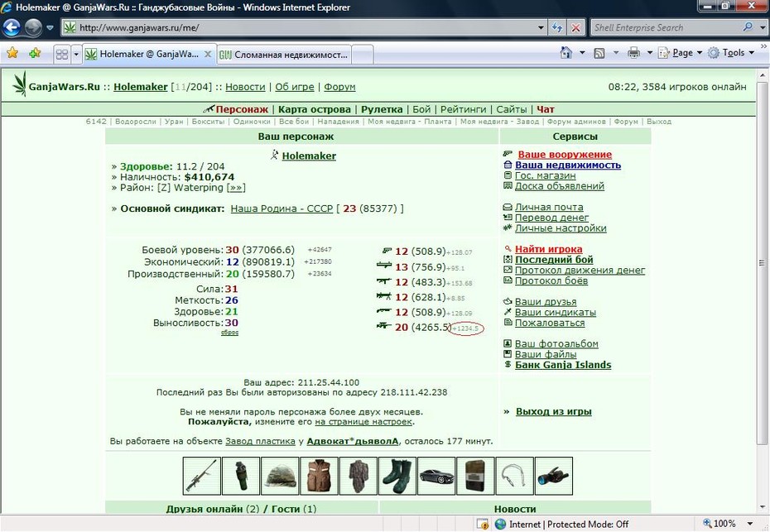Open Наша Родина - СССР syndicate link
Viewport: 770px width, 532px height.
[x=282, y=208]
